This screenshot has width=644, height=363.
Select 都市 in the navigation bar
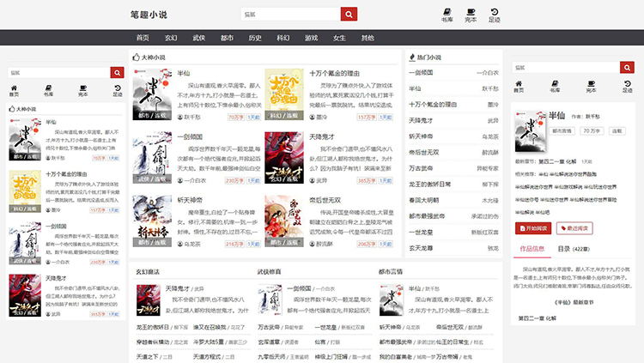click(227, 38)
